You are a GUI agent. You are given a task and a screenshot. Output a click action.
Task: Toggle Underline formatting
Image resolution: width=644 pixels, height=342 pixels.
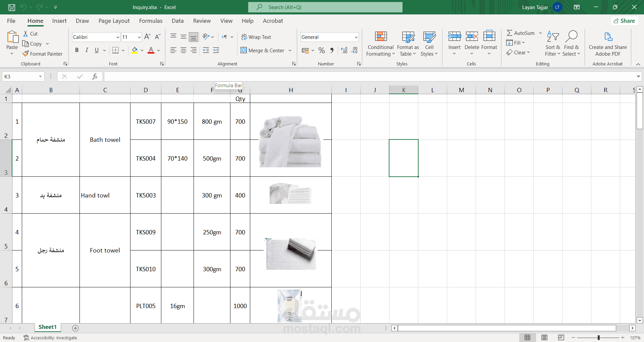pos(97,50)
